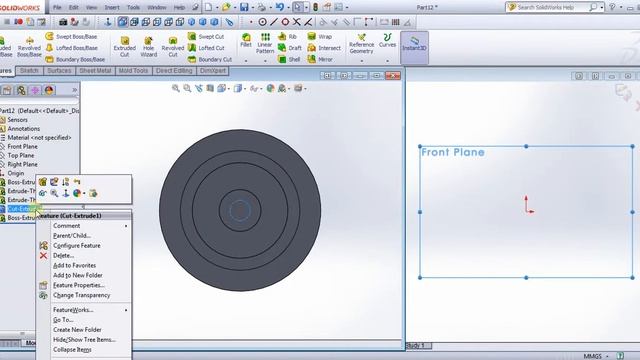Select Swept Boss/Base
Image resolution: width=640 pixels, height=360 pixels.
pyautogui.click(x=71, y=37)
